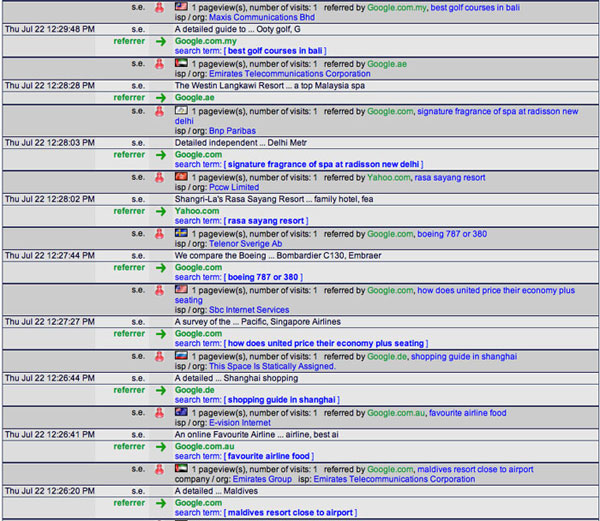Click the flag icon in the Google.ae visit row
Image resolution: width=600 pixels, height=521 pixels.
181,63
